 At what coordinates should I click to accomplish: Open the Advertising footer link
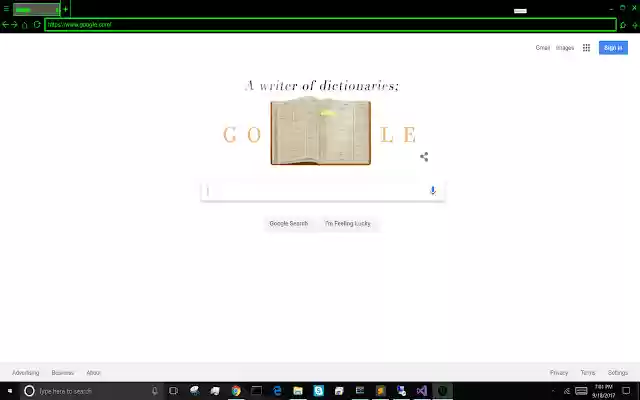point(26,373)
